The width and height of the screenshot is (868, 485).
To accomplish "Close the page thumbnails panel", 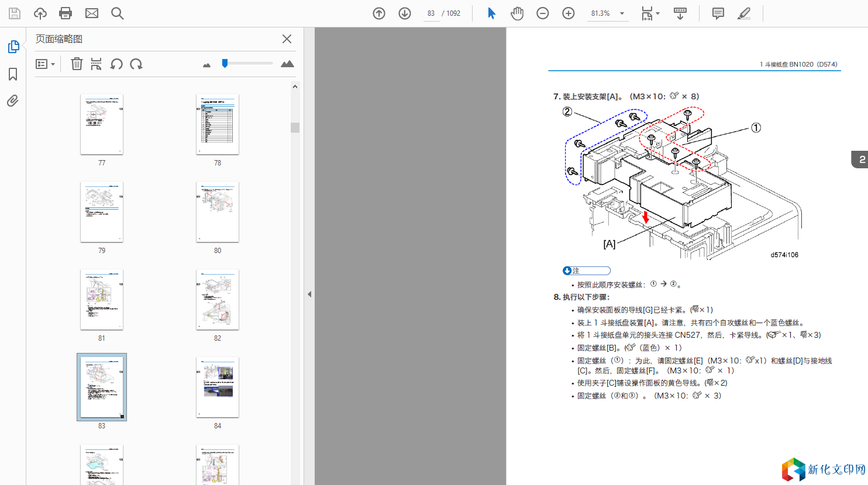I will (287, 39).
